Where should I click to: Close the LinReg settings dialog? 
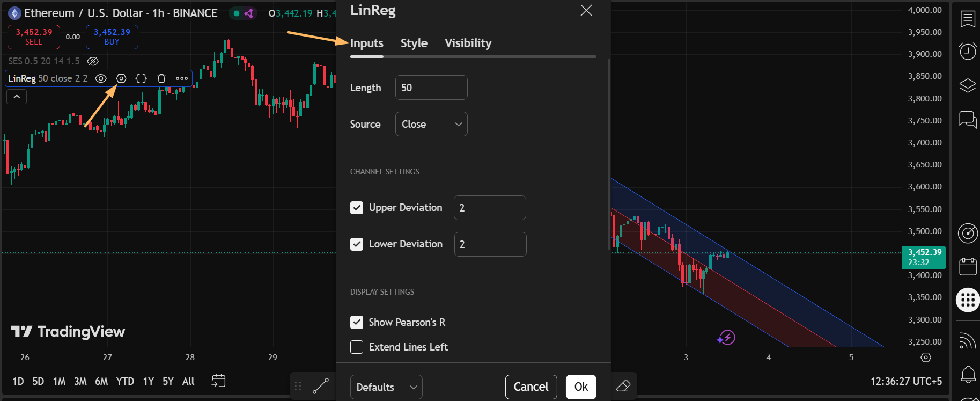pyautogui.click(x=586, y=11)
